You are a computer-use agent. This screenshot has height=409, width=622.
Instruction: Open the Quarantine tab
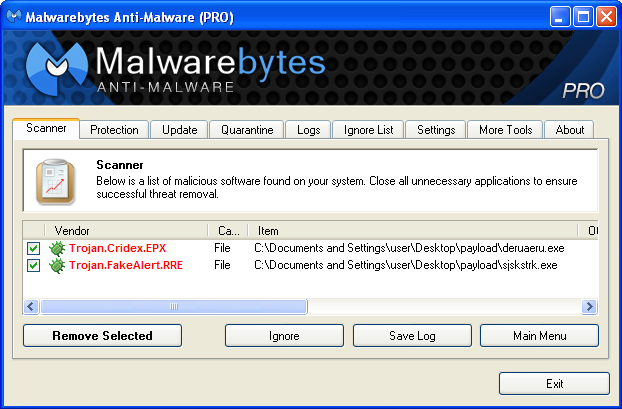click(x=247, y=130)
